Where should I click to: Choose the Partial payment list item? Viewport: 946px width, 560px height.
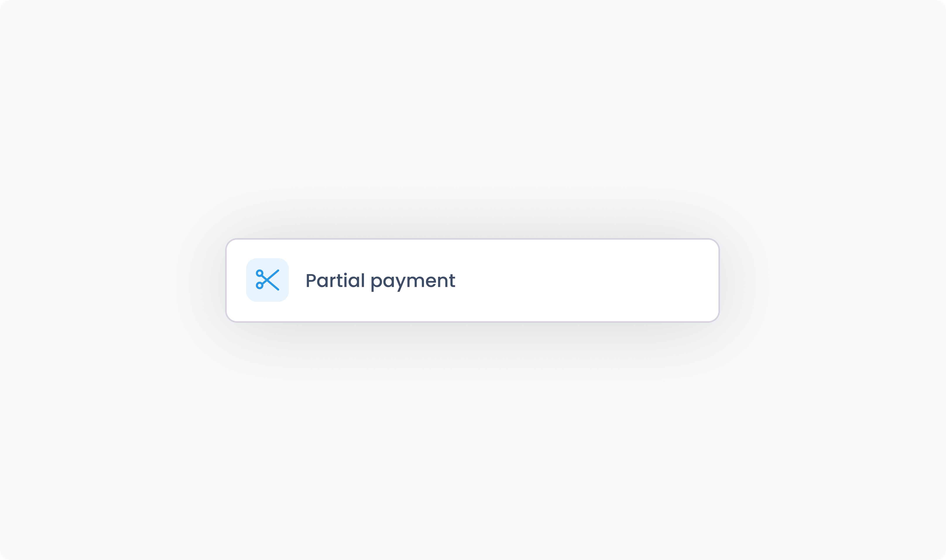[472, 280]
